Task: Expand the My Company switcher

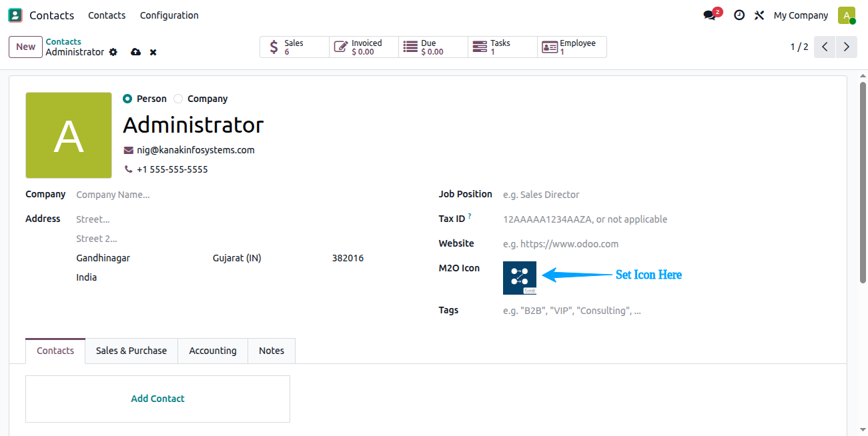Action: point(801,15)
